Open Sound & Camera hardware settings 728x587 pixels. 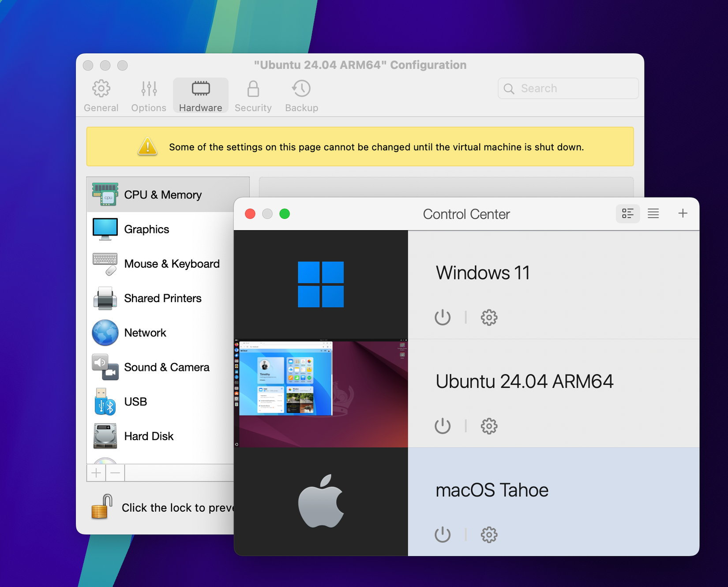tap(104, 367)
